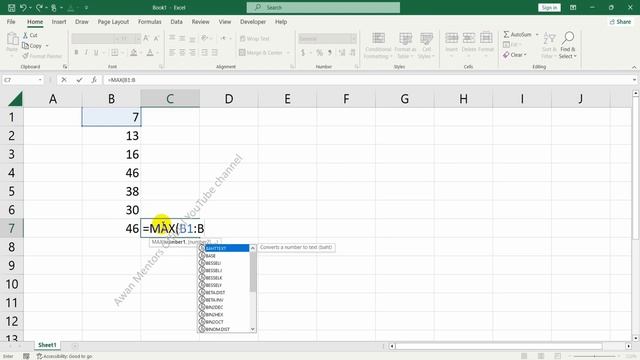Copy the selection to the clipboard
Image resolution: width=640 pixels, height=360 pixels.
[x=32, y=46]
